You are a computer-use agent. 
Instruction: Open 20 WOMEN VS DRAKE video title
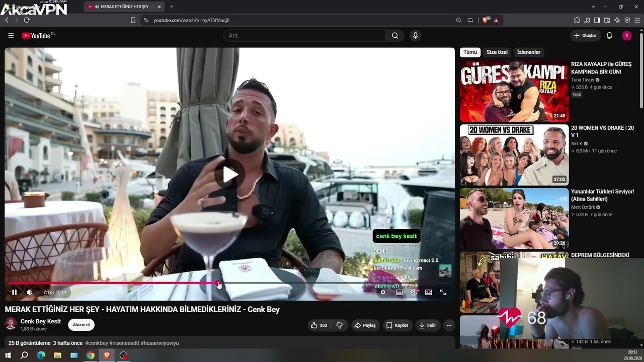pos(603,132)
